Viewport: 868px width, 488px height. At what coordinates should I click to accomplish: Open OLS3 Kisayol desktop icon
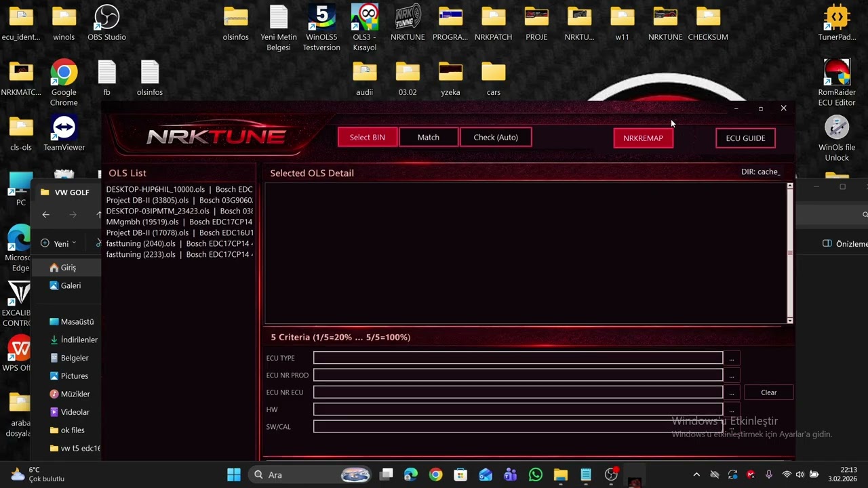[365, 28]
